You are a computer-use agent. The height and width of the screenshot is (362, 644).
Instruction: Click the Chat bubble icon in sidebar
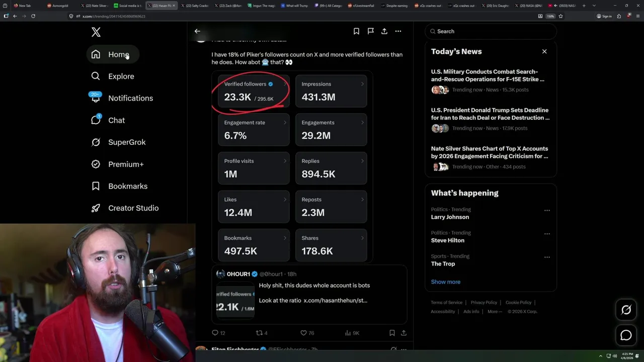[x=96, y=120]
